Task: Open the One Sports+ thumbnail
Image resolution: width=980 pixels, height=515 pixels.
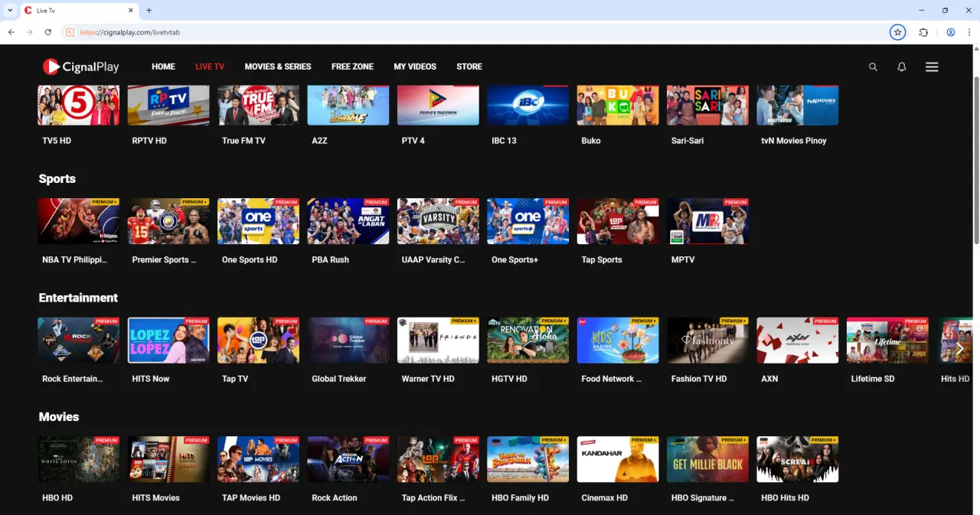Action: point(528,221)
